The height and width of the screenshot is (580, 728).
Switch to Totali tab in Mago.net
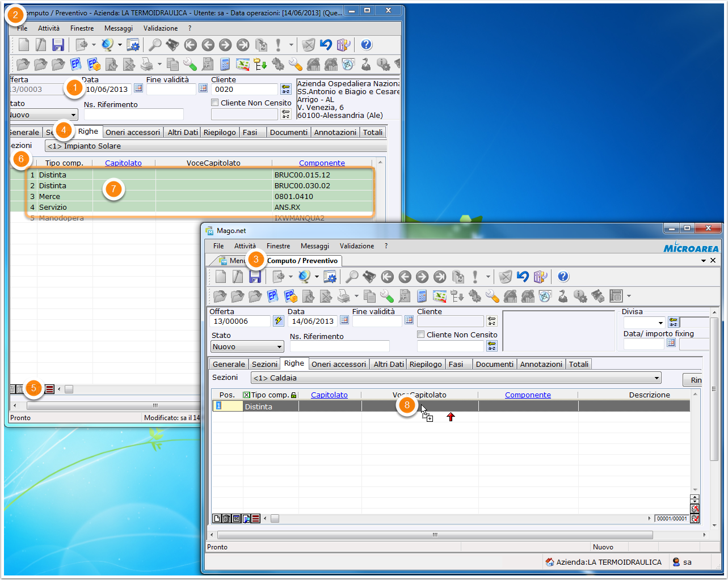pyautogui.click(x=579, y=364)
